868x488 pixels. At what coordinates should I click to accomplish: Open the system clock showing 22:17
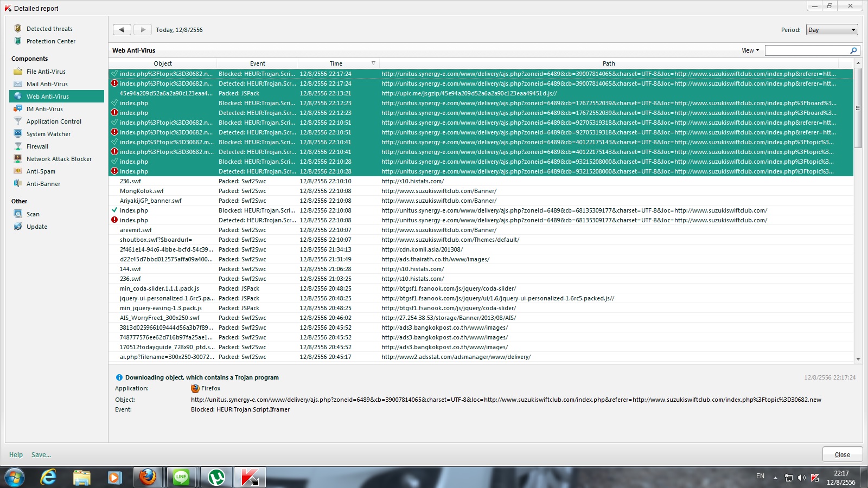(841, 478)
